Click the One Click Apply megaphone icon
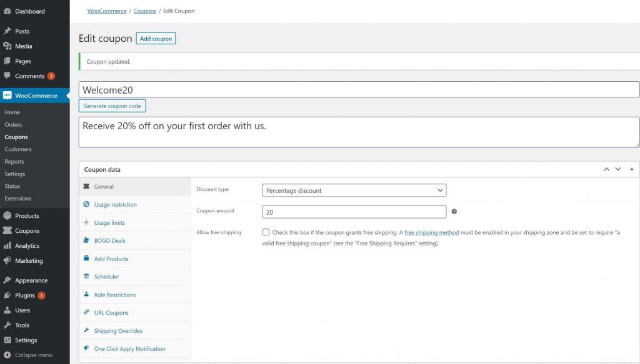The image size is (640, 364). pyautogui.click(x=86, y=348)
